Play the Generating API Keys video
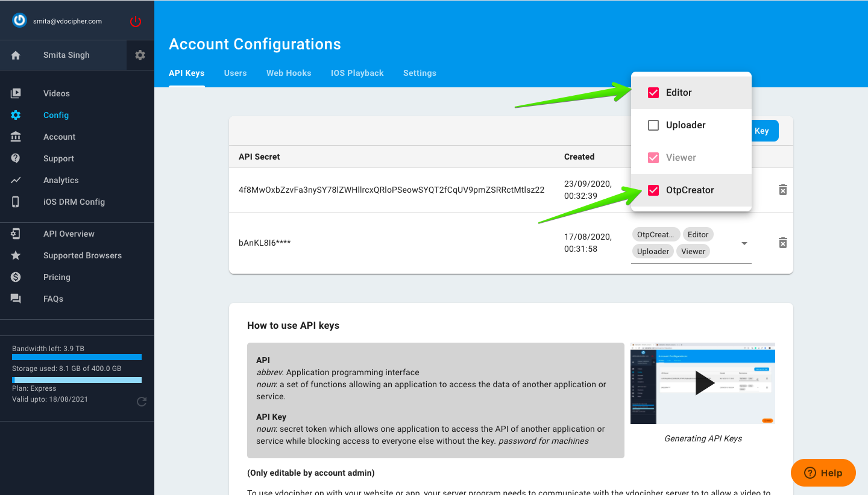 [703, 383]
